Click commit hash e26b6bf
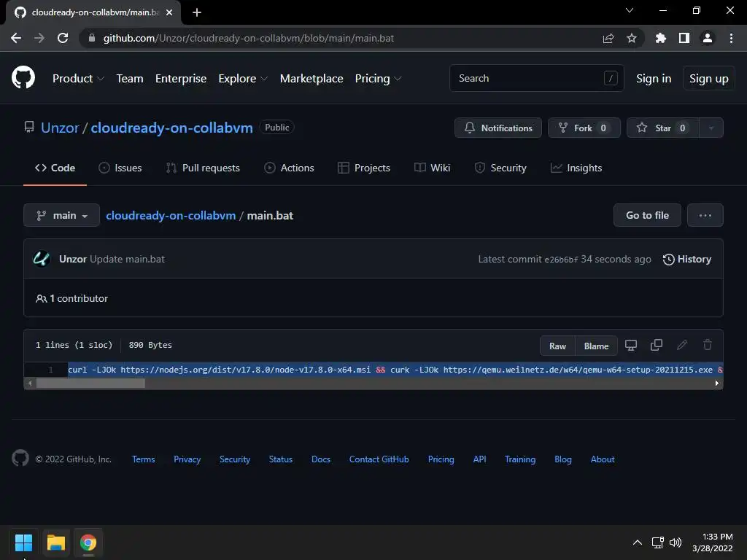 pos(561,260)
